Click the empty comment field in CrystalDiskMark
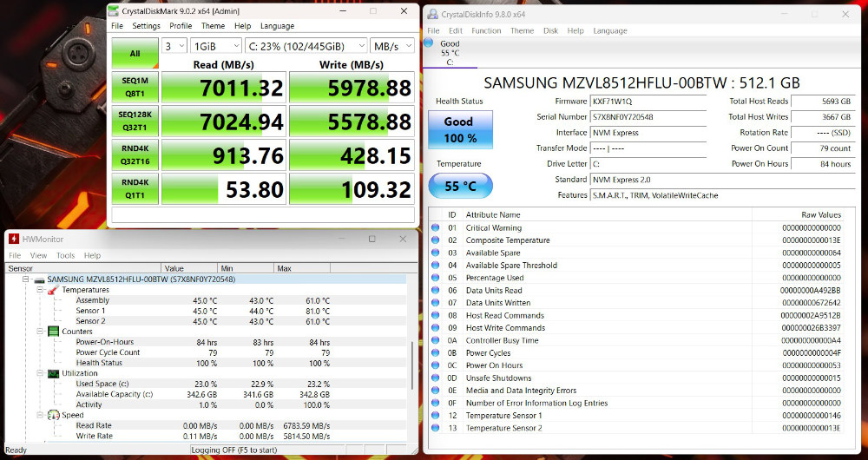This screenshot has width=868, height=460. (x=263, y=214)
